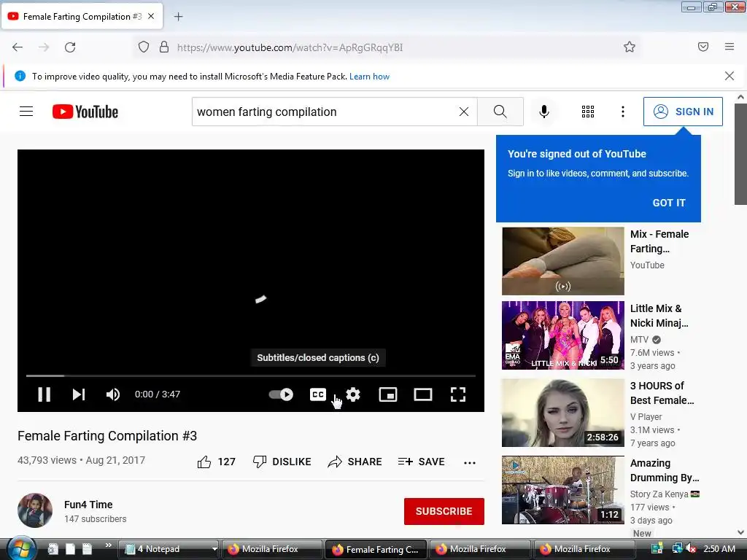The width and height of the screenshot is (747, 560).
Task: Open a new Firefox tab
Action: coord(178,17)
